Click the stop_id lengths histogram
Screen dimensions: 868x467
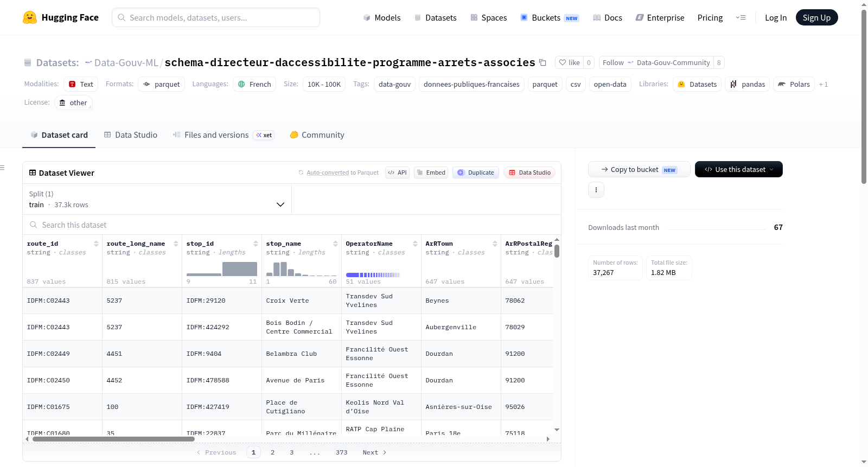(x=221, y=268)
